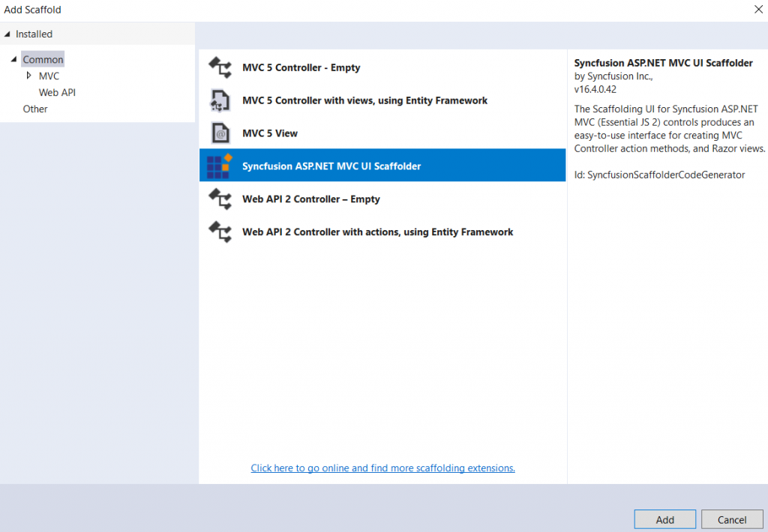
Task: Select the highlighted Syncfusion scaffolder entry
Action: click(x=345, y=165)
